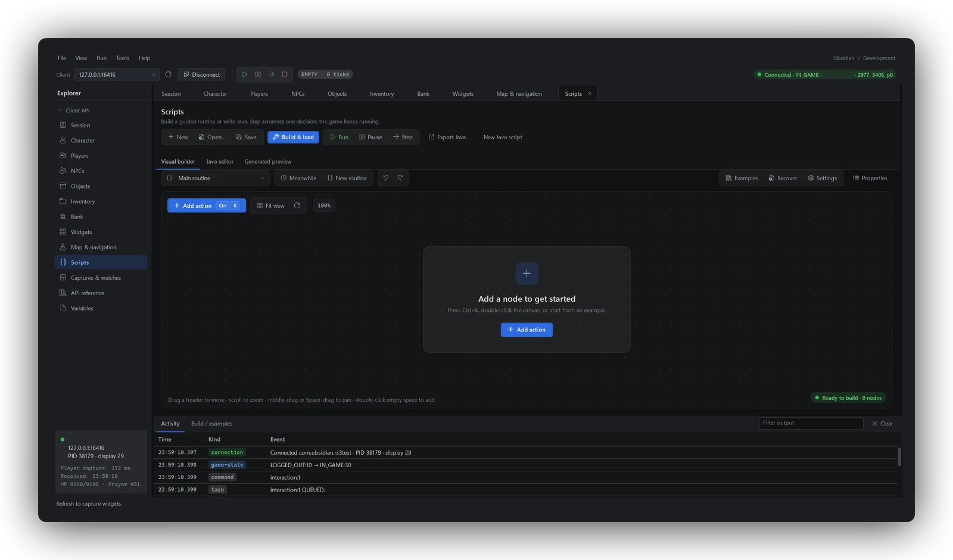The image size is (953, 560).
Task: Click the 100% zoom level indicator
Action: point(324,205)
